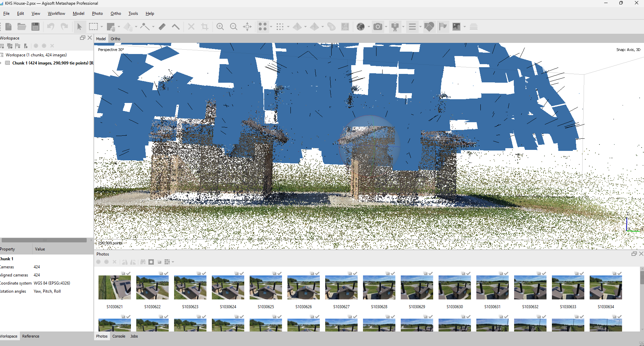Open the Workflow menu

pos(56,14)
